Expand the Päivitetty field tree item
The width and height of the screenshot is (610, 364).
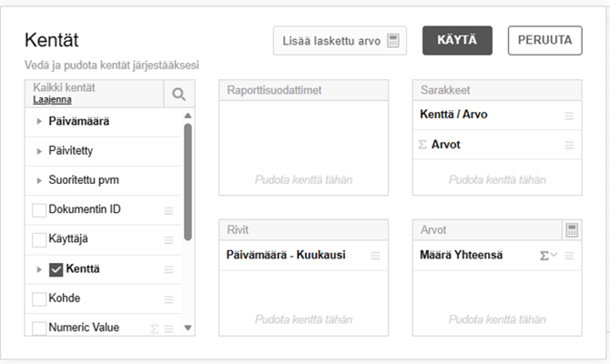pyautogui.click(x=39, y=151)
